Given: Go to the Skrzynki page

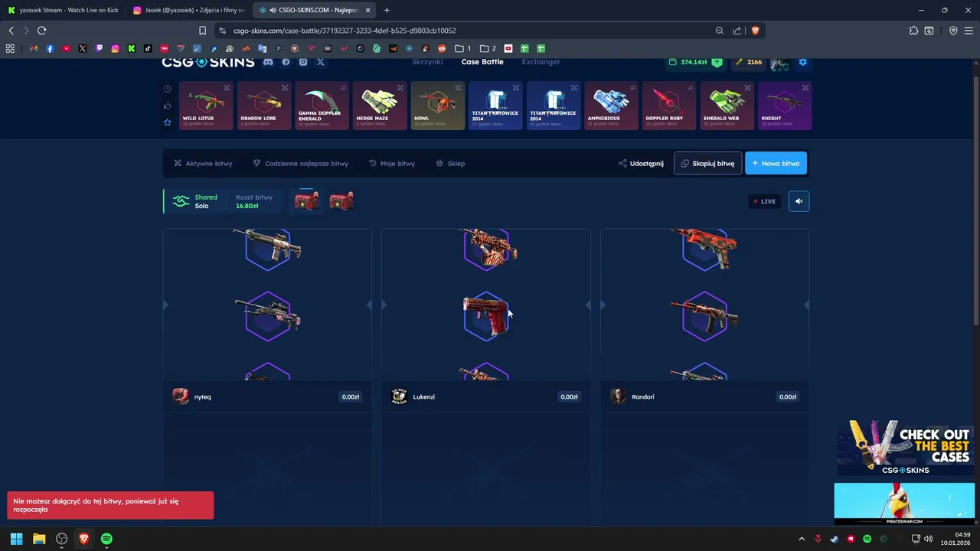Looking at the screenshot, I should tap(427, 62).
